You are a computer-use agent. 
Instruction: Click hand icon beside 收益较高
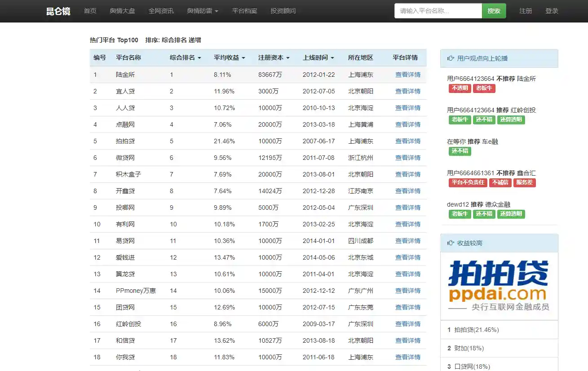(451, 243)
